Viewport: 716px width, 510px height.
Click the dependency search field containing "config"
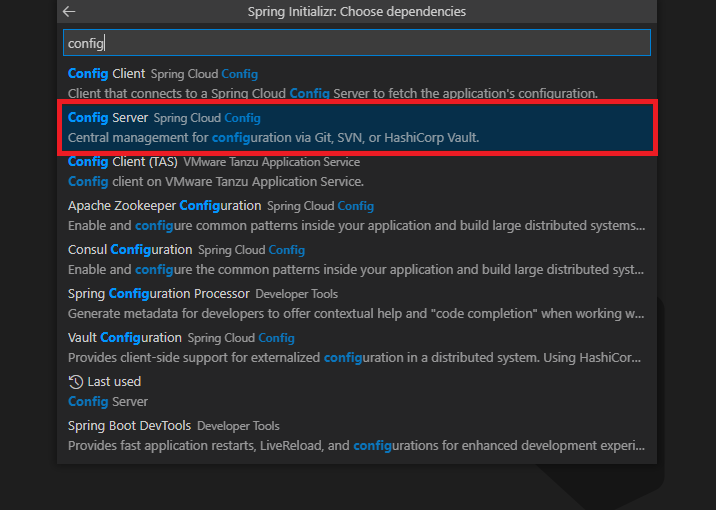(x=357, y=43)
